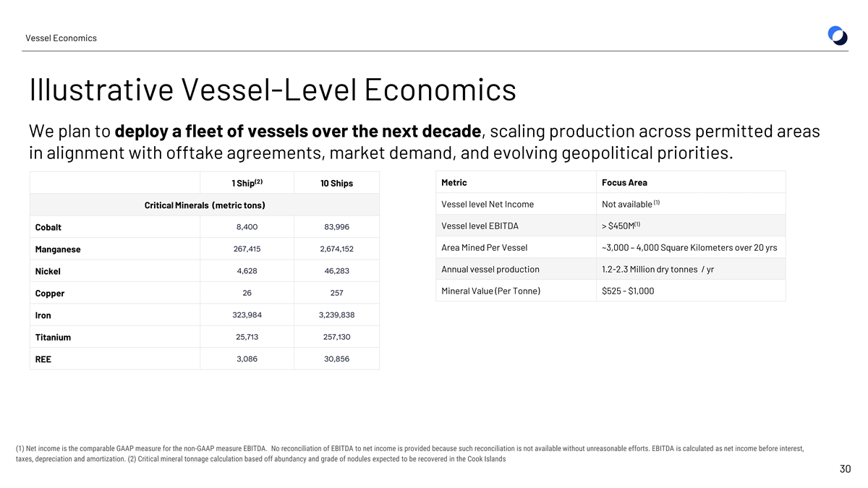Screen dimensions: 868x488
Task: Click the Titanium row label
Action: 53,337
